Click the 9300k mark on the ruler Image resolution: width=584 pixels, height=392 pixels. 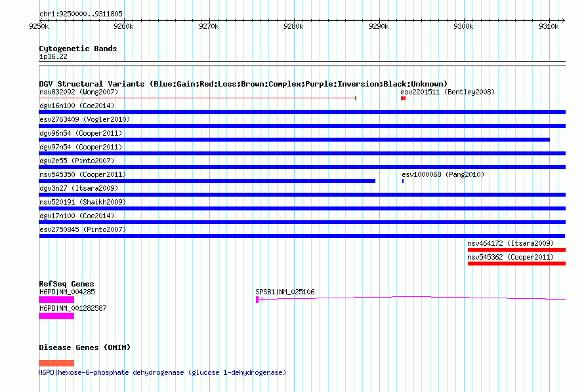click(463, 26)
